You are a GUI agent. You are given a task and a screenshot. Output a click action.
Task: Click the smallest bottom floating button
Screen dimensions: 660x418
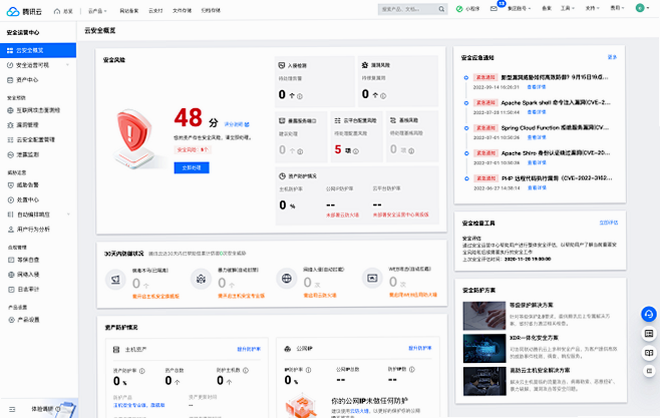coord(649,371)
